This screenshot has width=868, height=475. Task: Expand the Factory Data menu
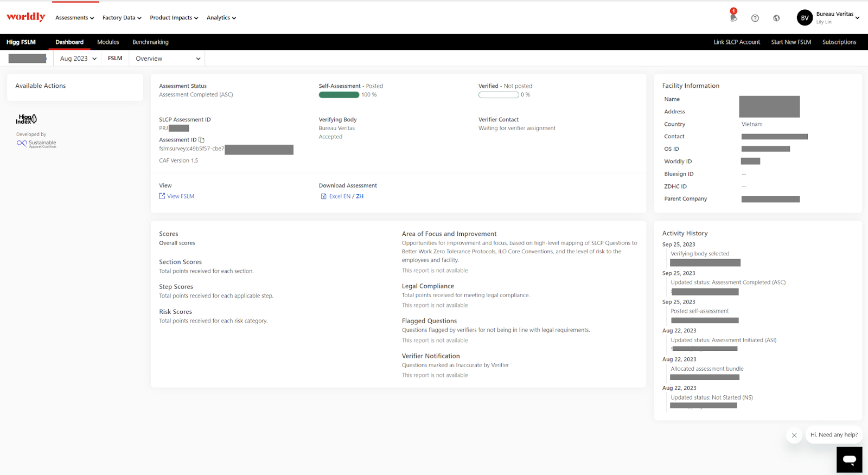122,18
